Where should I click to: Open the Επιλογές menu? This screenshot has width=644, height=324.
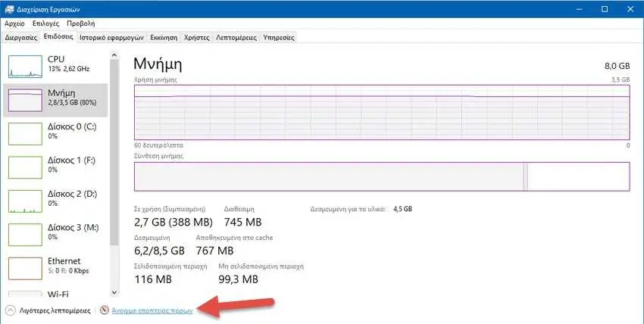45,23
